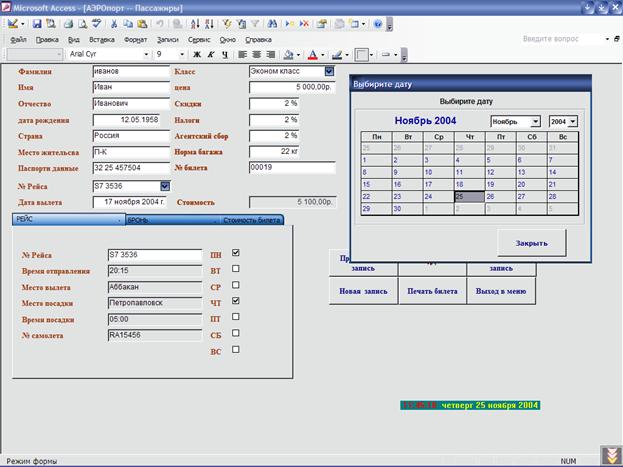Viewport: 623px width, 467px height.
Task: Click the Sort Ascending toolbar icon
Action: (x=193, y=23)
